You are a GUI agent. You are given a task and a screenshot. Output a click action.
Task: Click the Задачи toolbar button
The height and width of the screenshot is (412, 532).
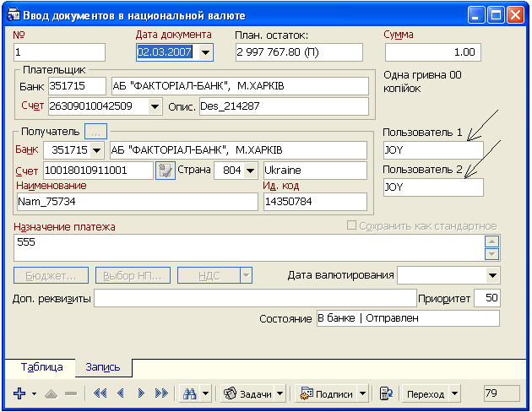point(247,393)
